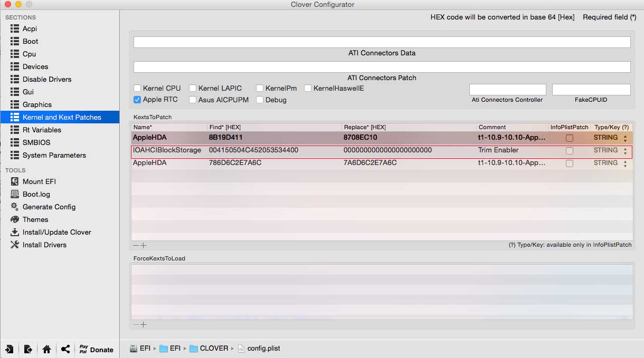
Task: Click the ATI Connectors Patch field
Action: coord(382,67)
